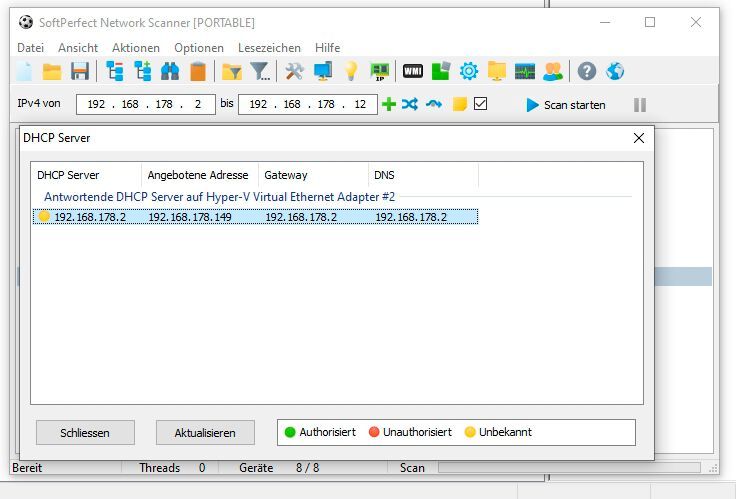
Task: Click the expand tree icon with plus
Action: coord(143,71)
